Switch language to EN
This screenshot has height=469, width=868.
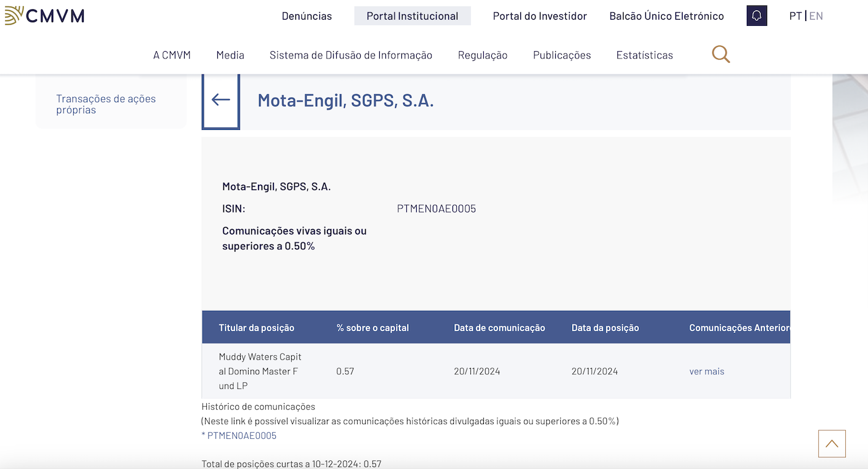[x=816, y=16]
